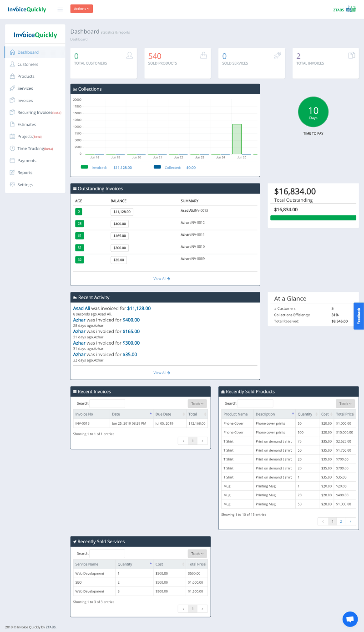The height and width of the screenshot is (632, 364).
Task: Open Tools dropdown in Recently Sold Services
Action: click(197, 554)
